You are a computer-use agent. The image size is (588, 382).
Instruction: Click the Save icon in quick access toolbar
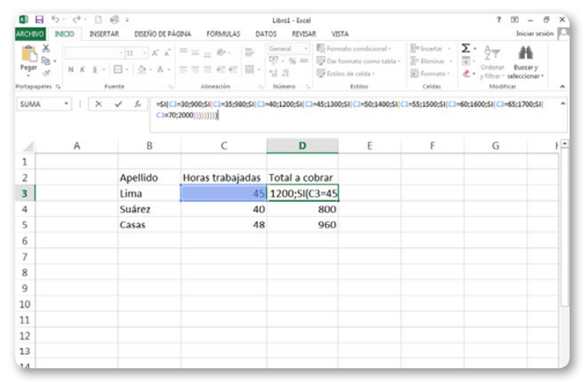(39, 20)
